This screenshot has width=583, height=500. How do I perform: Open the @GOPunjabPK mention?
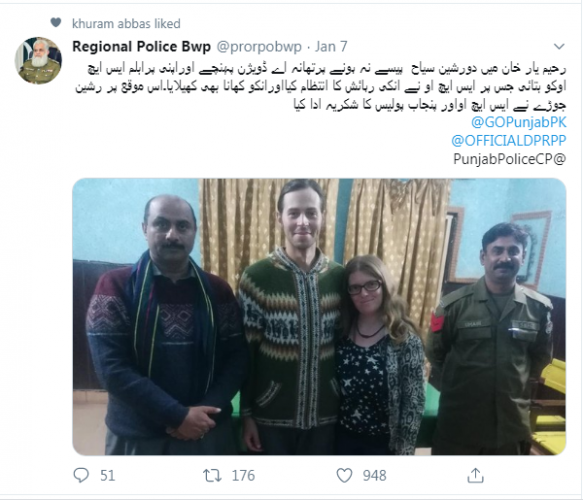pyautogui.click(x=518, y=122)
